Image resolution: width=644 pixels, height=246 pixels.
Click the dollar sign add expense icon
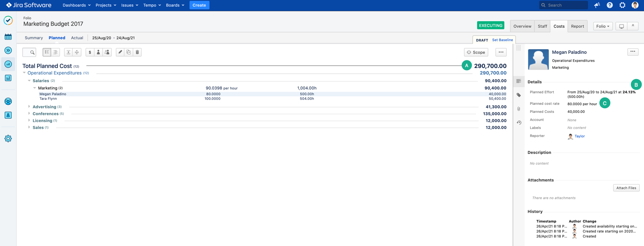[90, 52]
